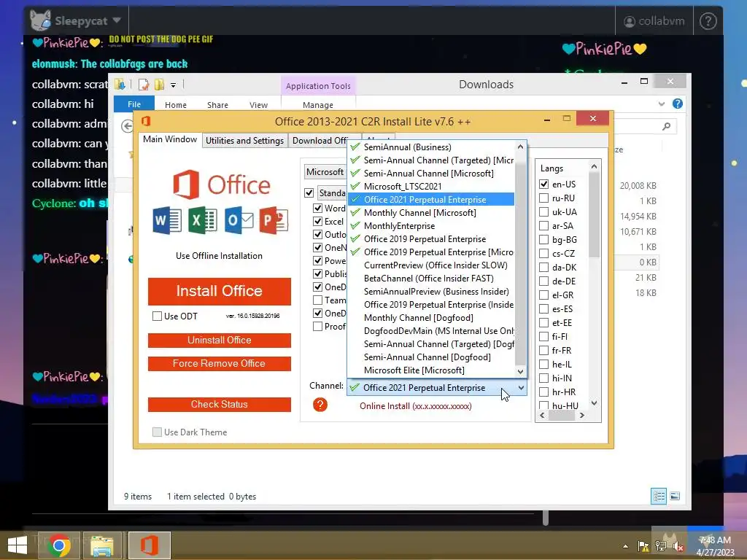
Task: Click the network tray icon
Action: (661, 547)
